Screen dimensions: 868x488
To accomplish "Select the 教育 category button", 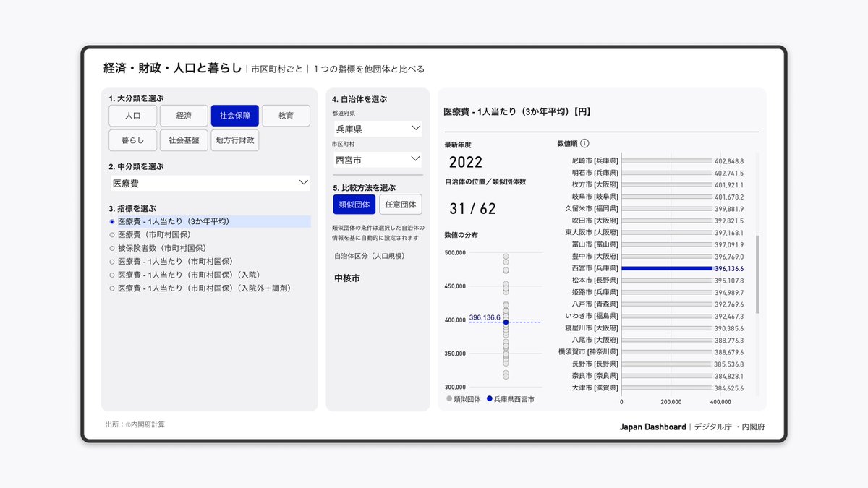I will tap(286, 116).
